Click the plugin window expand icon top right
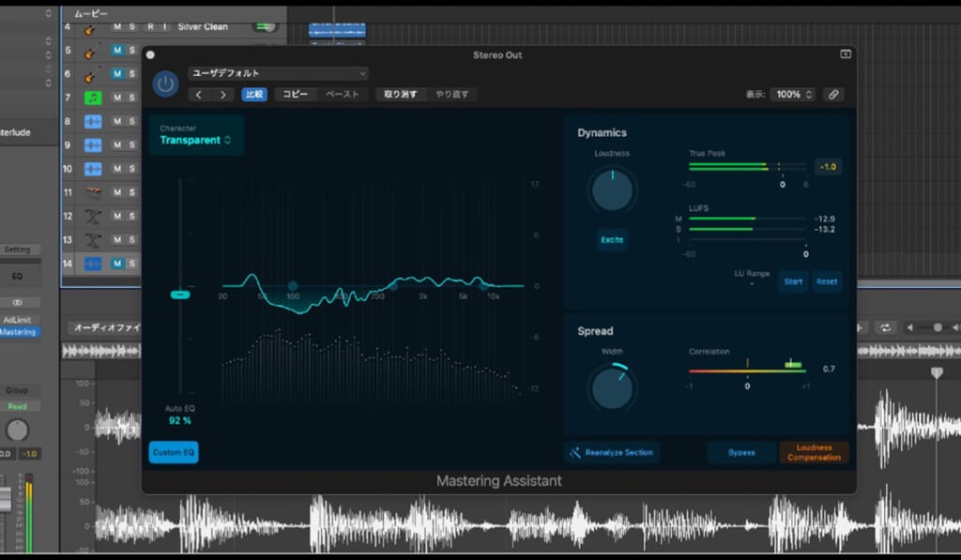This screenshot has width=961, height=560. [846, 53]
